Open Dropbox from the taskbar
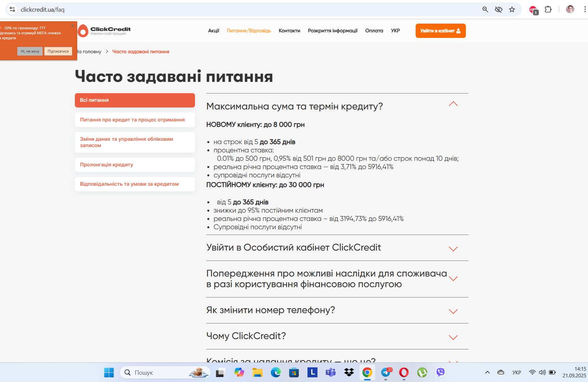 coord(349,372)
